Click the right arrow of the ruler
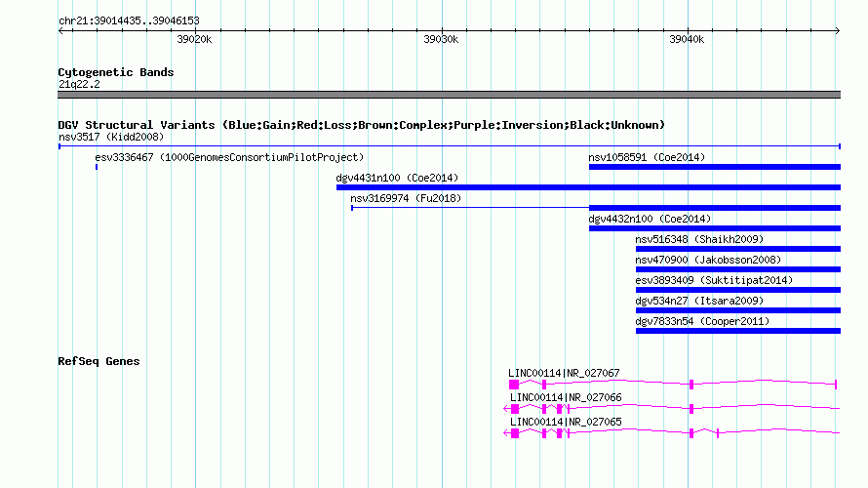This screenshot has width=868, height=488. click(x=838, y=30)
